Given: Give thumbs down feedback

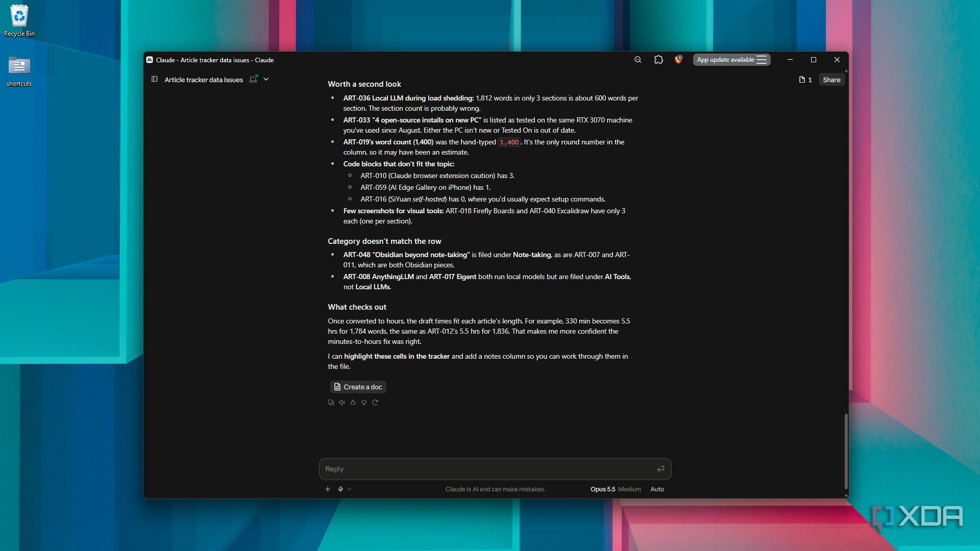Looking at the screenshot, I should coord(364,403).
